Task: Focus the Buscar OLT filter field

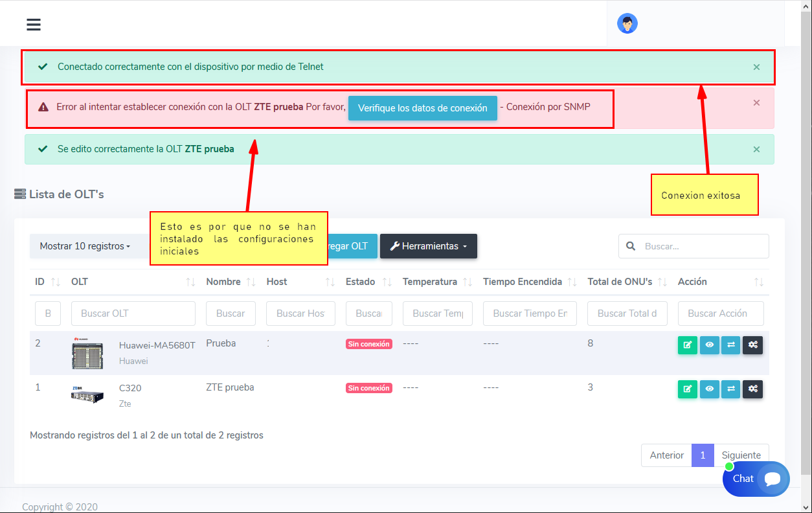Action: 133,313
